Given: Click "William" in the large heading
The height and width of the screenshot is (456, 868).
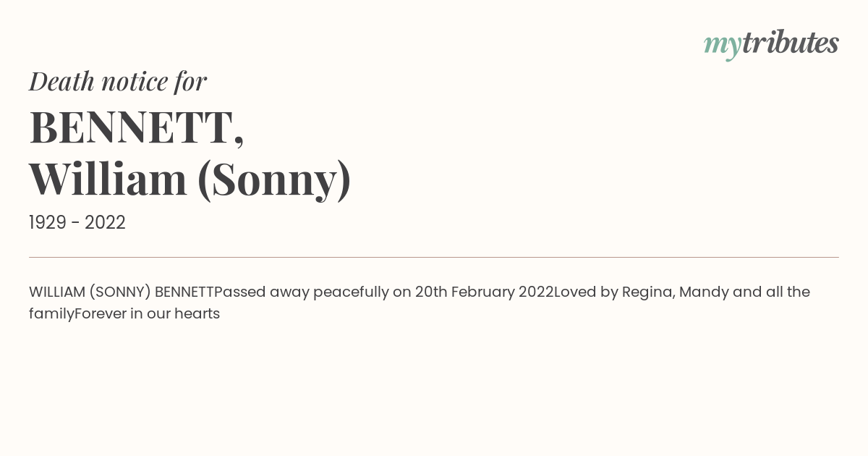Looking at the screenshot, I should (x=108, y=179).
